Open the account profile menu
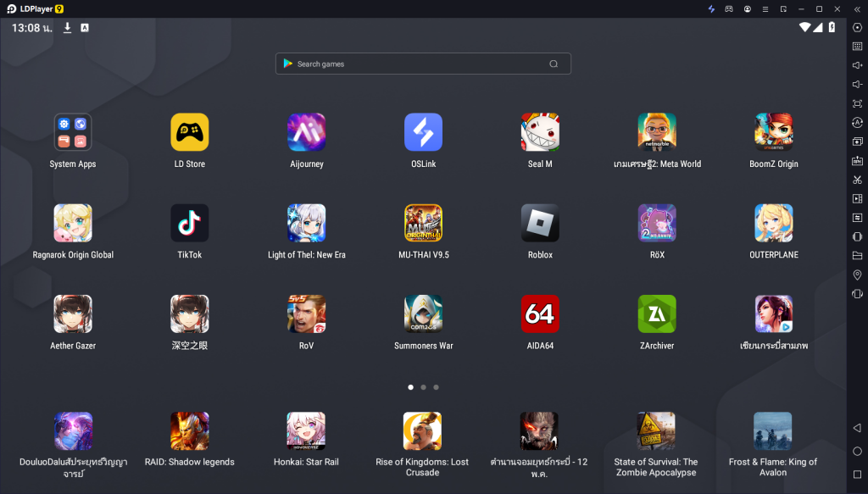The image size is (868, 494). [747, 8]
